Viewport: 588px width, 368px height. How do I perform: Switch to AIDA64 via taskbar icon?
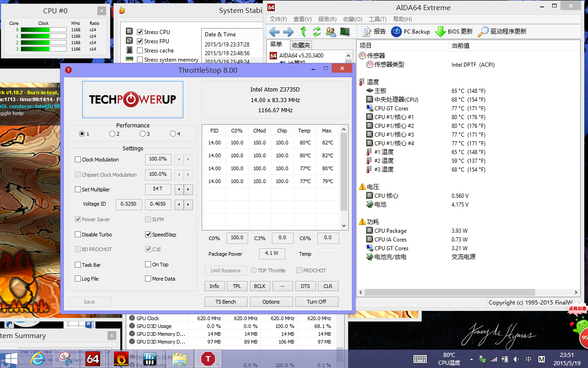93,359
